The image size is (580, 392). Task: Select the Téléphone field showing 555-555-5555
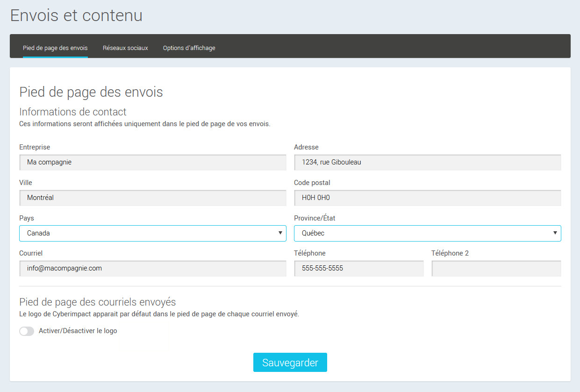[x=359, y=268]
